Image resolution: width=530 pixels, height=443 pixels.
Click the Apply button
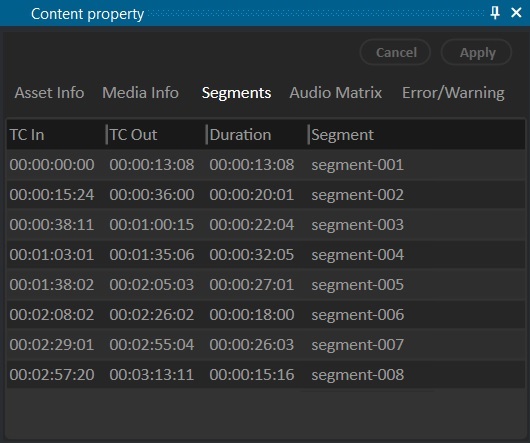(x=476, y=52)
